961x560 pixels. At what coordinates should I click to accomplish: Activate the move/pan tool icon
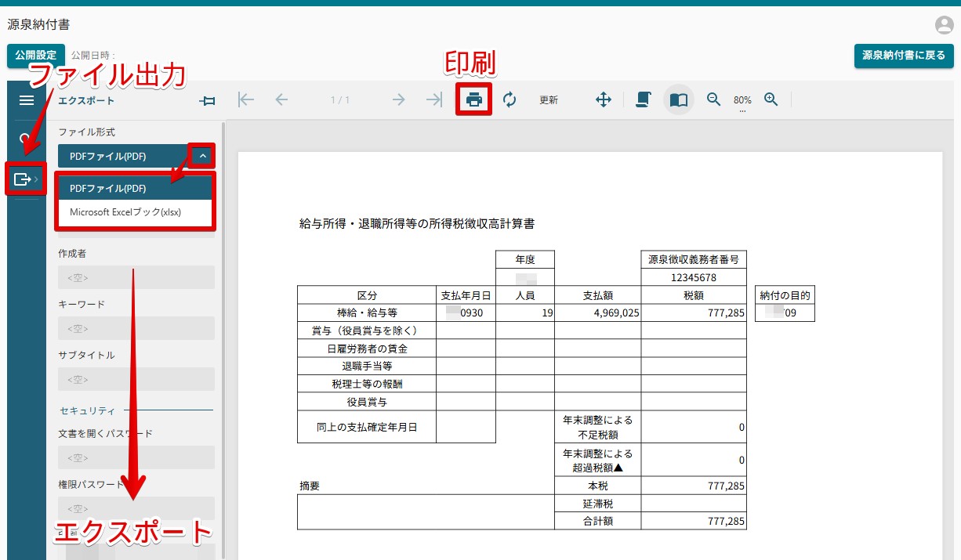pyautogui.click(x=603, y=99)
